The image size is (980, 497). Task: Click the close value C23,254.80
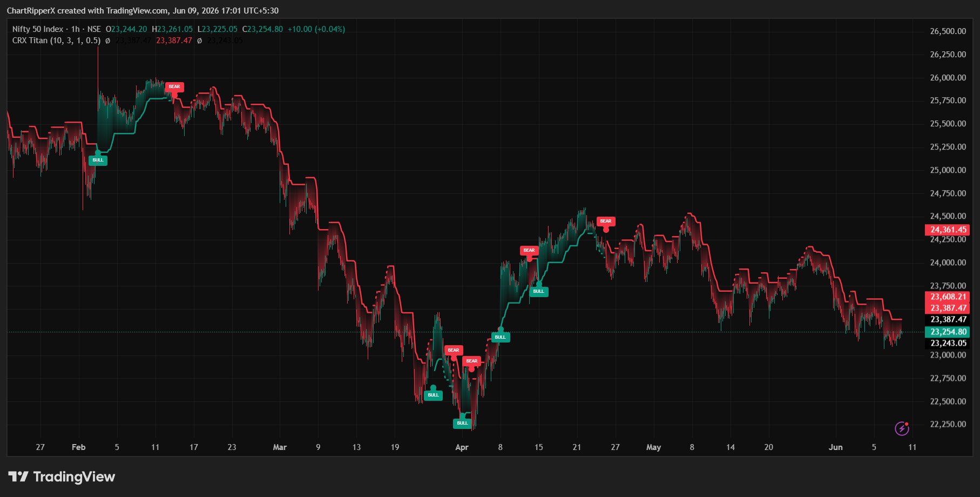[262, 29]
